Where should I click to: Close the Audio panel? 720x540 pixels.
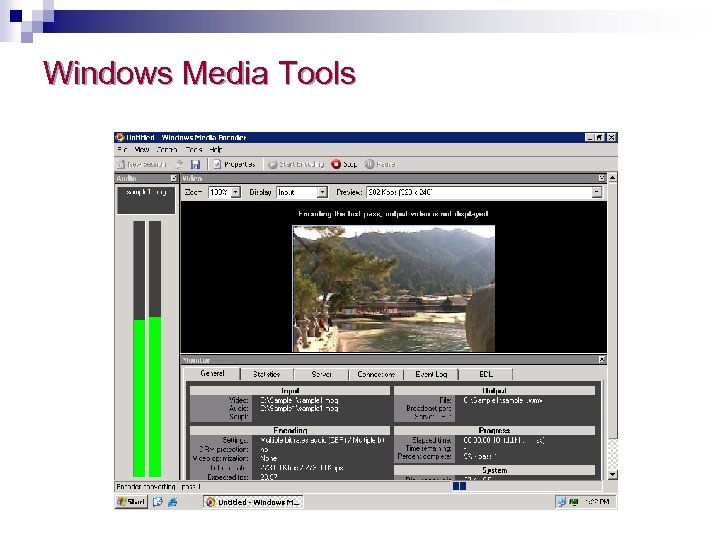click(174, 178)
